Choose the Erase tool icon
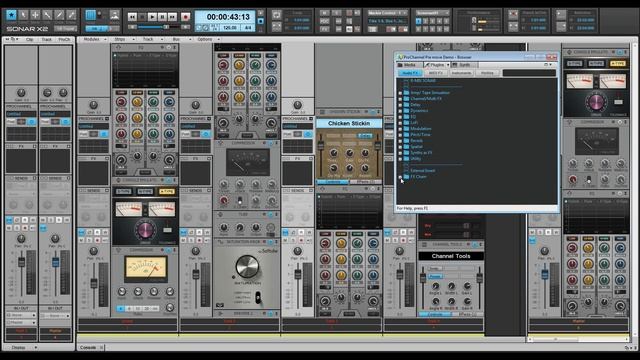This screenshot has height=360, width=640. coord(71,16)
